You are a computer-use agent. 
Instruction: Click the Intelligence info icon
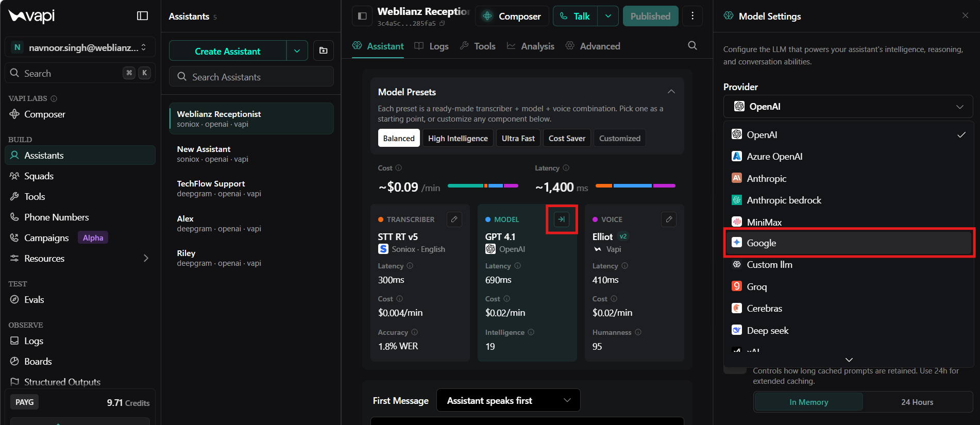[x=531, y=332]
